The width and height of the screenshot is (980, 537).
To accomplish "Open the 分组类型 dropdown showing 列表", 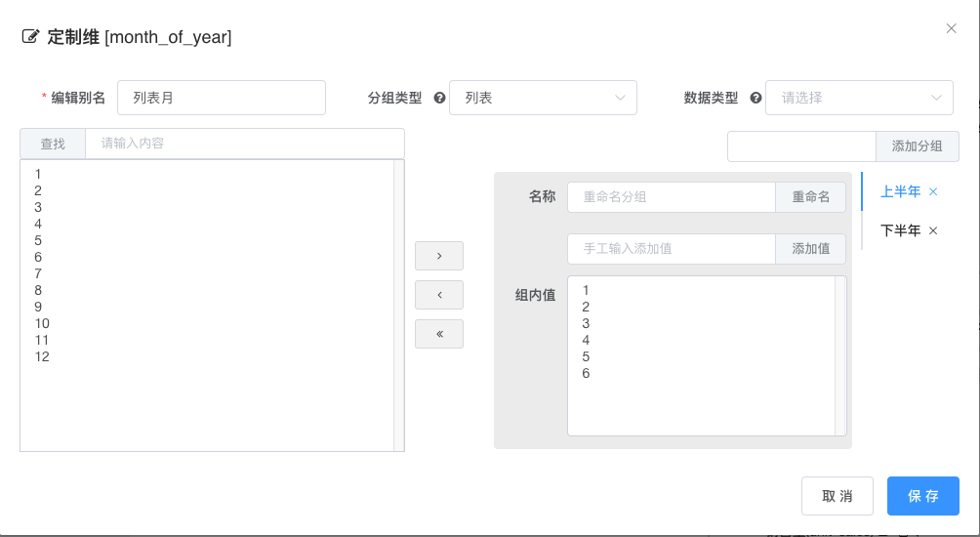I will click(543, 98).
